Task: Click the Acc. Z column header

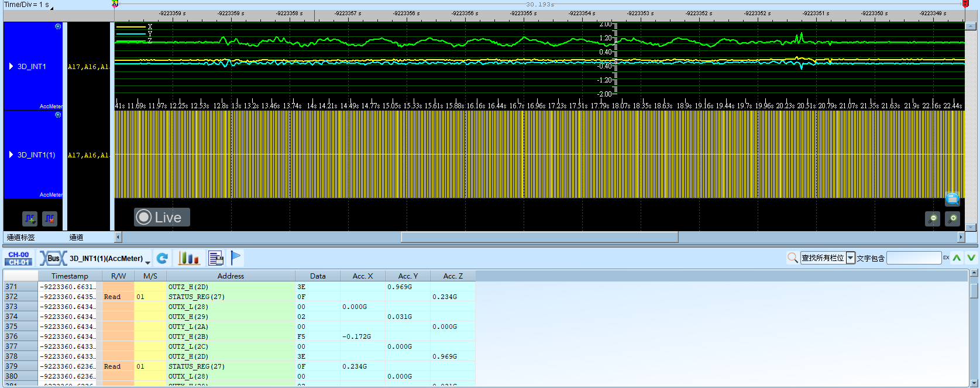Action: [x=453, y=276]
